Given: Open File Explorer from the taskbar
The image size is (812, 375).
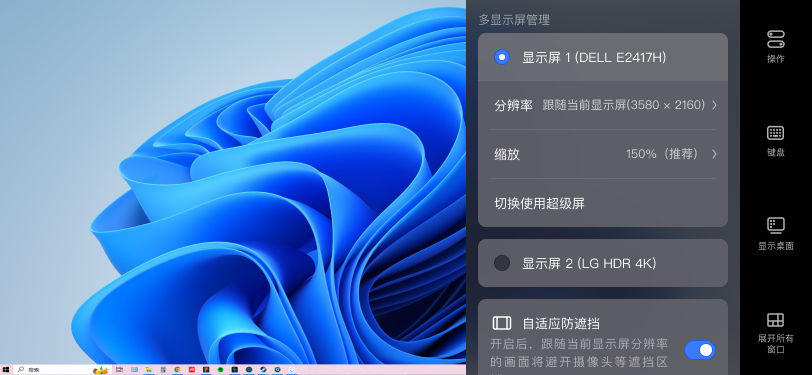Looking at the screenshot, I should pyautogui.click(x=149, y=370).
